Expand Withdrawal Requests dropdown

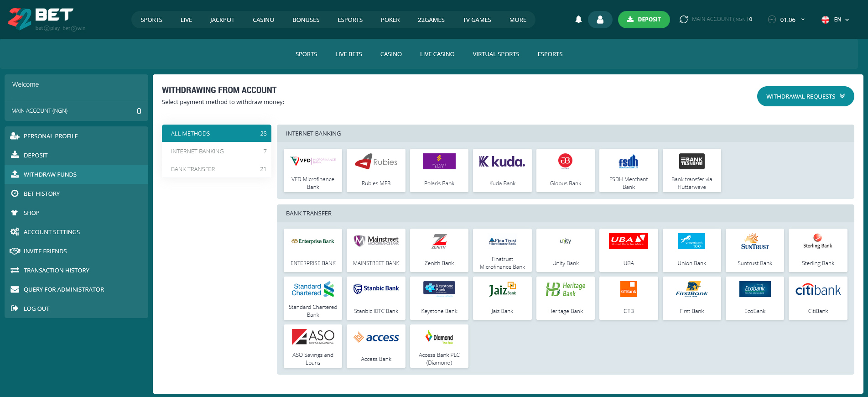coord(806,96)
